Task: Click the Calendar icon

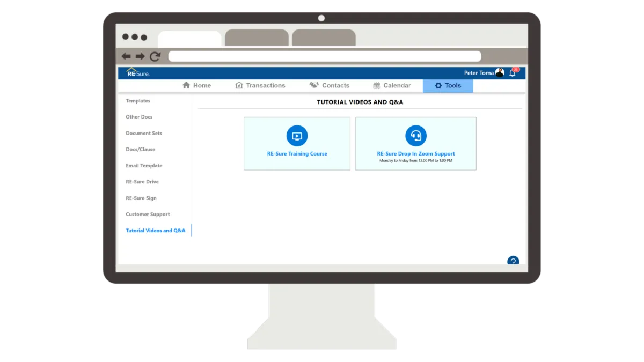Action: pyautogui.click(x=377, y=85)
